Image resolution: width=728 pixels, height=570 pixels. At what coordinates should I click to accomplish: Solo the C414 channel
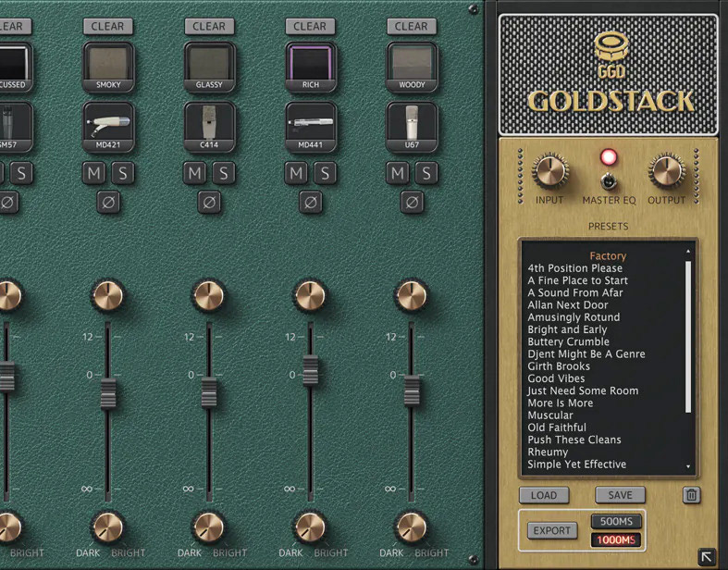(x=224, y=173)
